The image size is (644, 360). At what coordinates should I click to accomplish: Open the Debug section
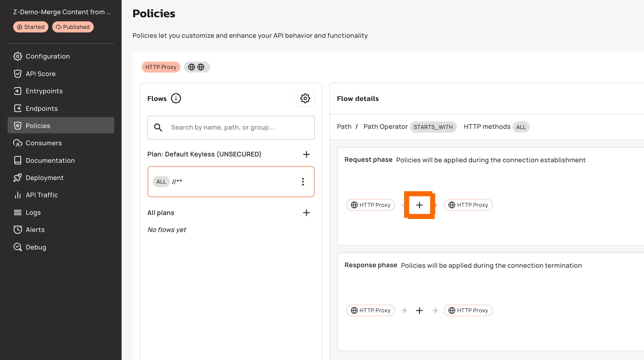tap(36, 247)
